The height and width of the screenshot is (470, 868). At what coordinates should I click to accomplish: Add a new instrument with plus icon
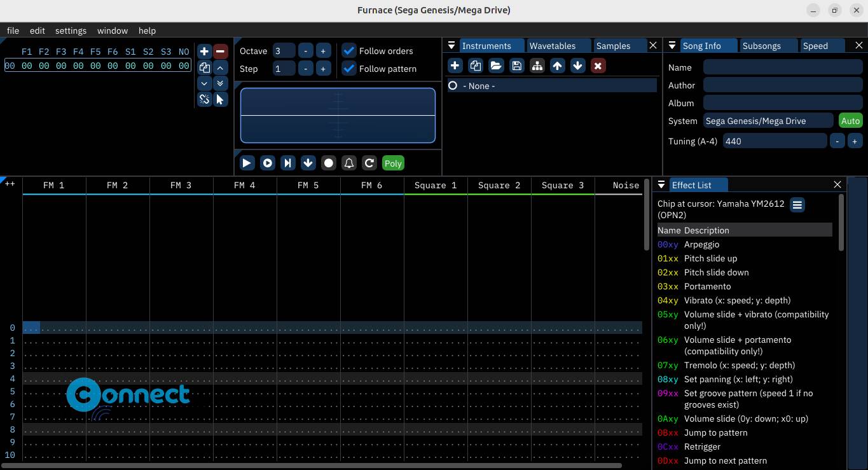[455, 66]
